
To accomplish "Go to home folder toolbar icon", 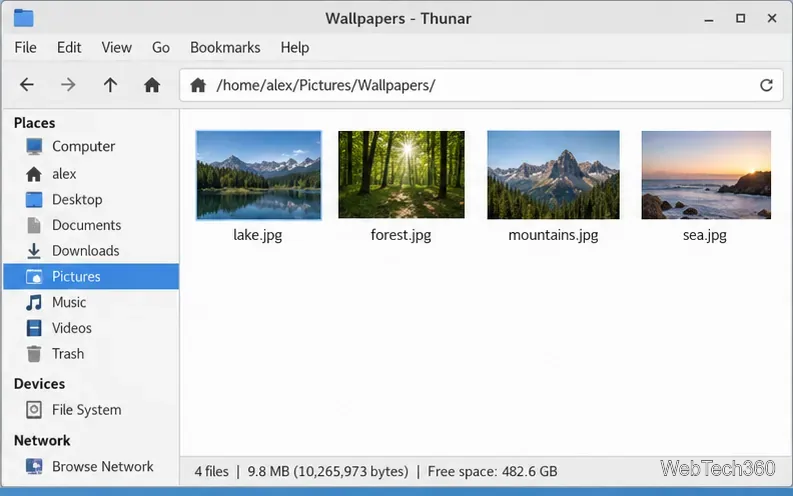I will 152,84.
